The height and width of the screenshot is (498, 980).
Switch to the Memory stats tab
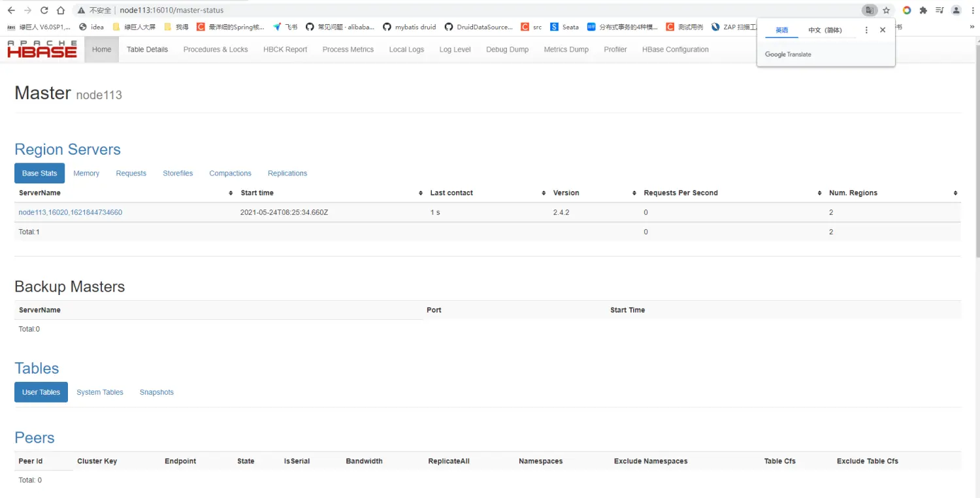[x=86, y=174]
